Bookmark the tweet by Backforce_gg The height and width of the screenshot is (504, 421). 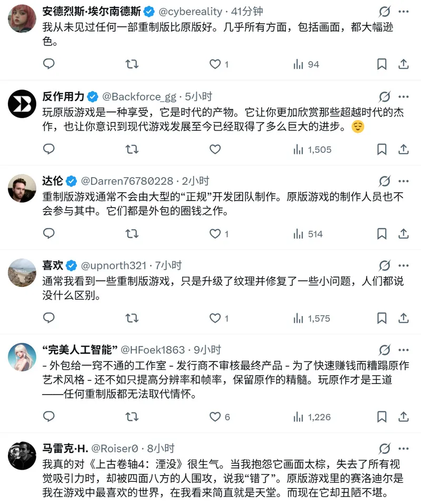coord(382,150)
